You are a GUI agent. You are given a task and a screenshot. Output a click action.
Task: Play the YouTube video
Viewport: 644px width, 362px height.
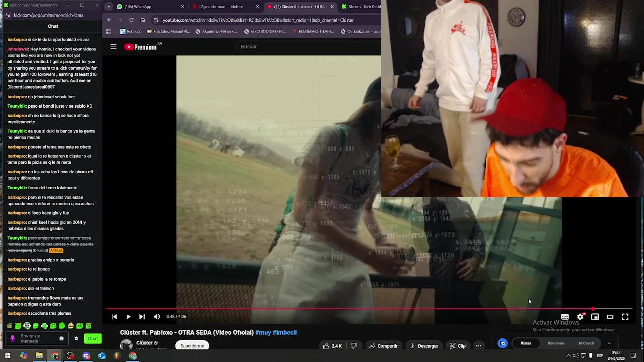point(128,317)
